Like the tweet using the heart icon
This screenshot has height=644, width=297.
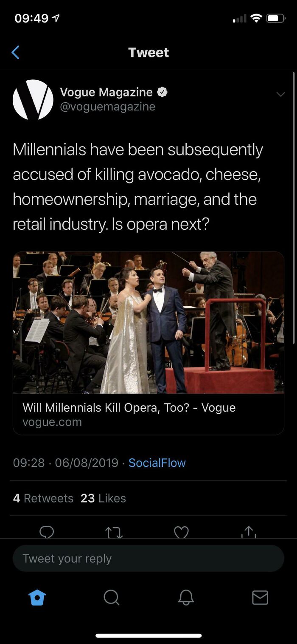click(x=181, y=533)
